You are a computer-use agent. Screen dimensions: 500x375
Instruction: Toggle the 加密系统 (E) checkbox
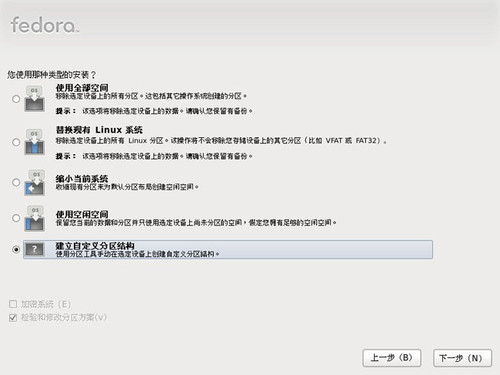[x=13, y=304]
